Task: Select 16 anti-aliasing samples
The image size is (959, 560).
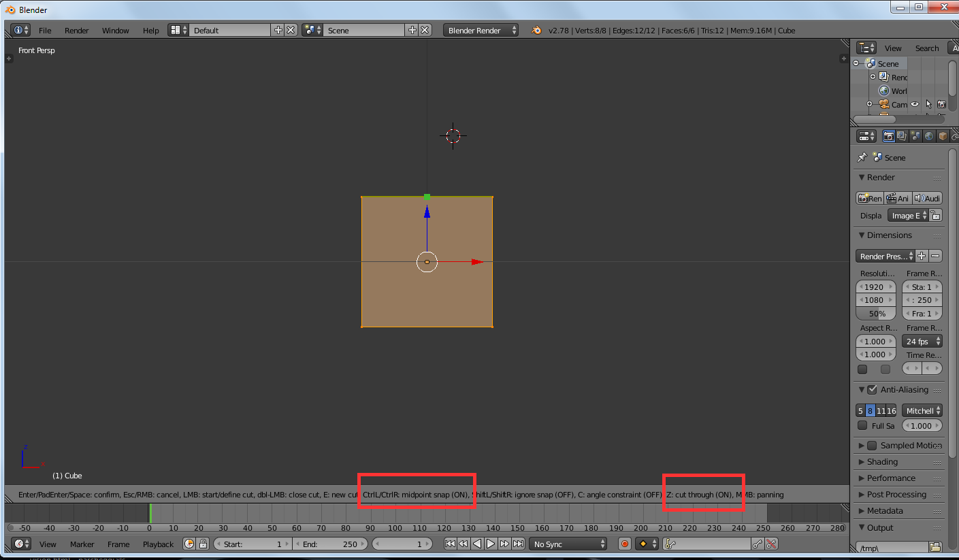Action: click(892, 410)
